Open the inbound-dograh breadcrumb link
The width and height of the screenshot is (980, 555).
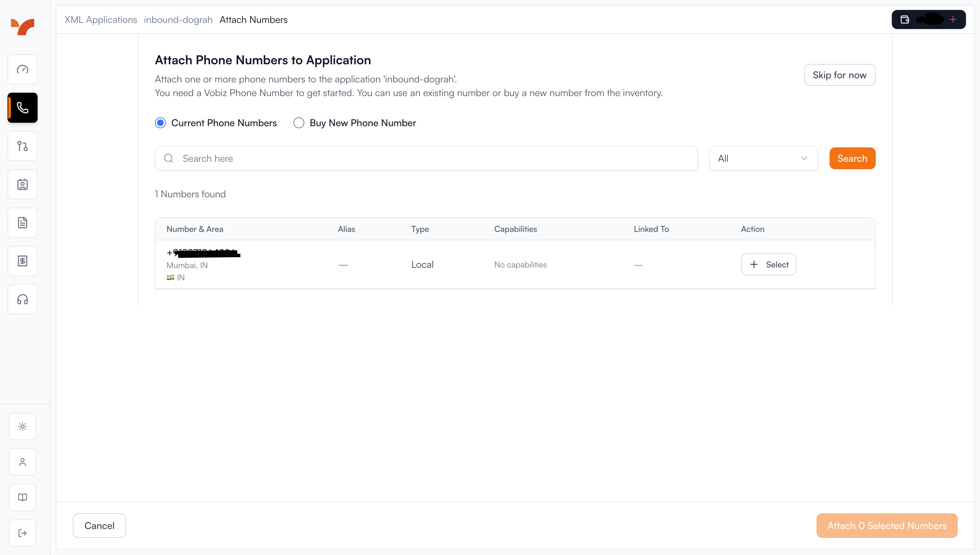coord(178,19)
